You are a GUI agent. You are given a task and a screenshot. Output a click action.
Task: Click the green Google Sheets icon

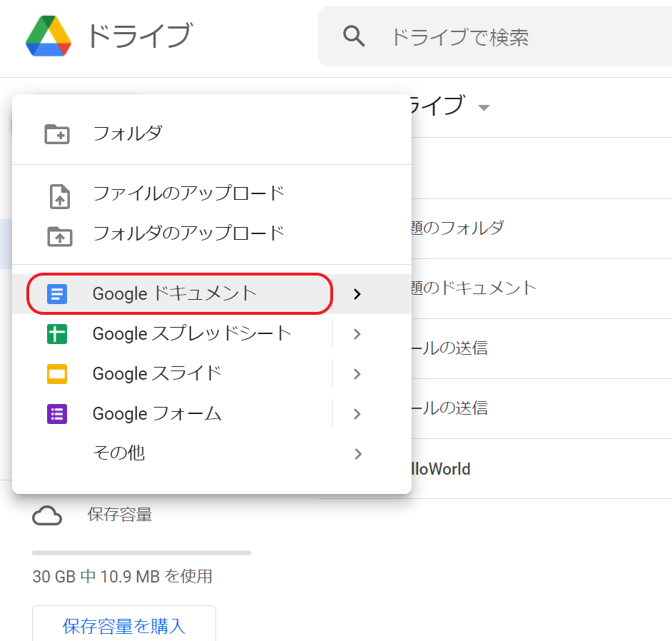pyautogui.click(x=57, y=334)
